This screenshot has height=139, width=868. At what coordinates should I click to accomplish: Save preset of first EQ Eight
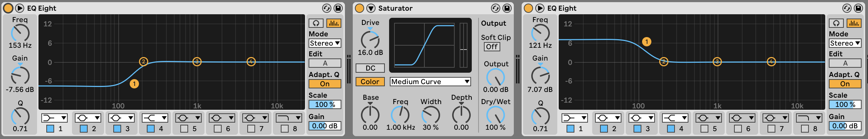[338, 8]
